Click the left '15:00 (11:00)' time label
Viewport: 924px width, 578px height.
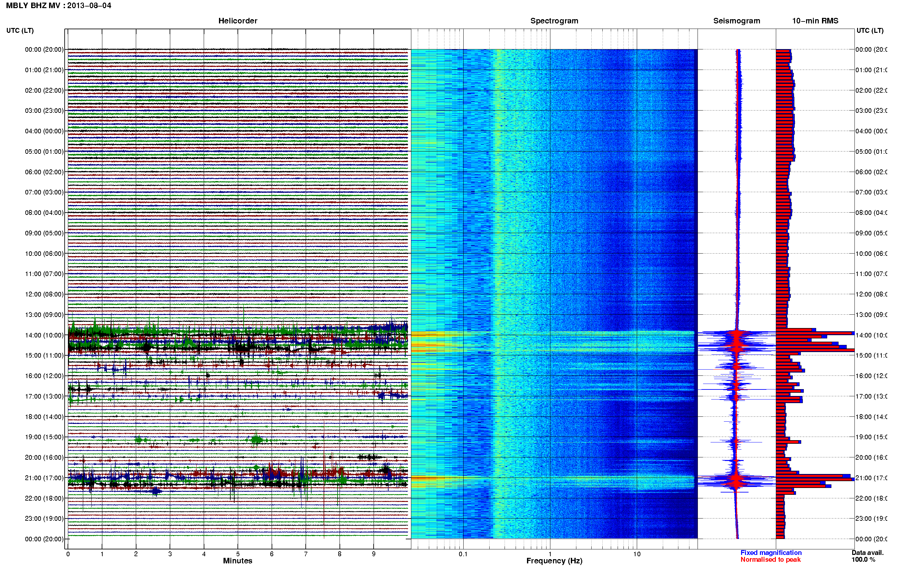pyautogui.click(x=44, y=356)
